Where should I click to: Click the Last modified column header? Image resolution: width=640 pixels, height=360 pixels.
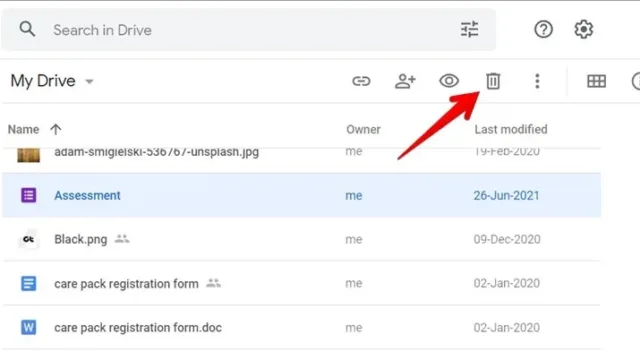pyautogui.click(x=511, y=129)
